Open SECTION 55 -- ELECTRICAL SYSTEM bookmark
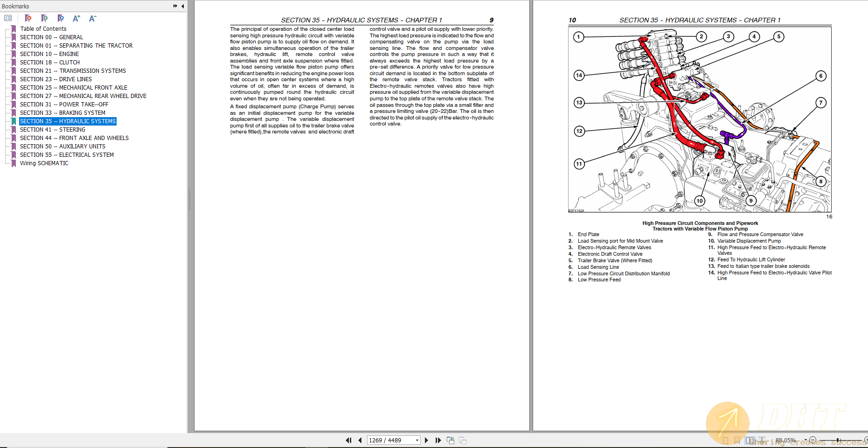Screen dimensions: 868x448 click(67, 155)
